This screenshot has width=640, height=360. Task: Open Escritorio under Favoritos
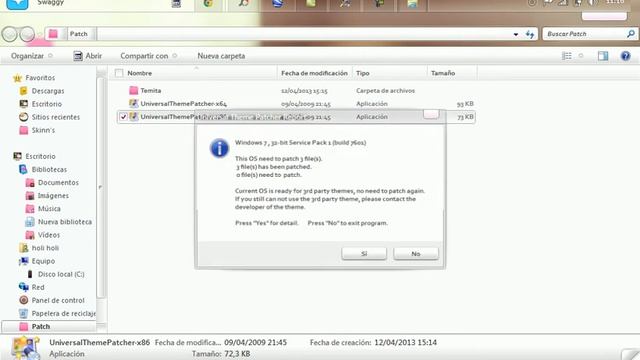coord(47,104)
